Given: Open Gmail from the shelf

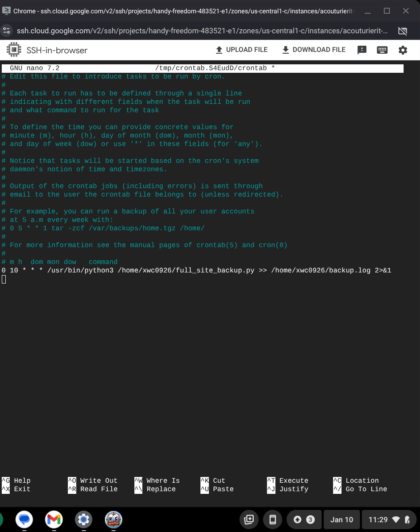Looking at the screenshot, I should click(54, 519).
